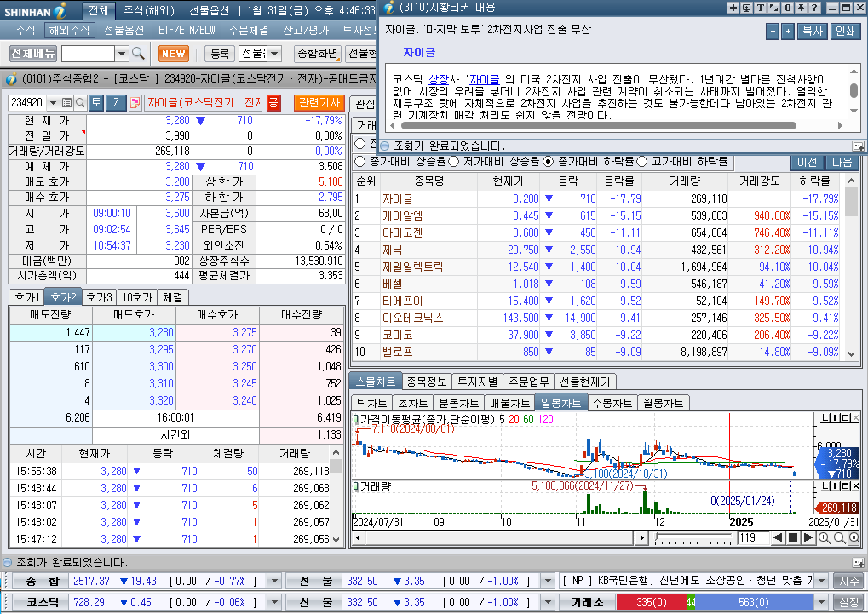Stop chart playback with the square button
This screenshot has height=614, width=868.
[793, 537]
